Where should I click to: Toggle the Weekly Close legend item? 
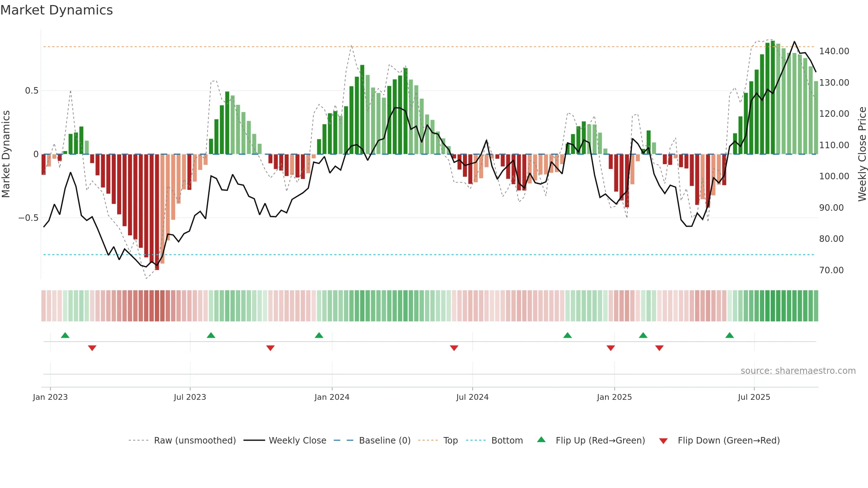point(285,440)
